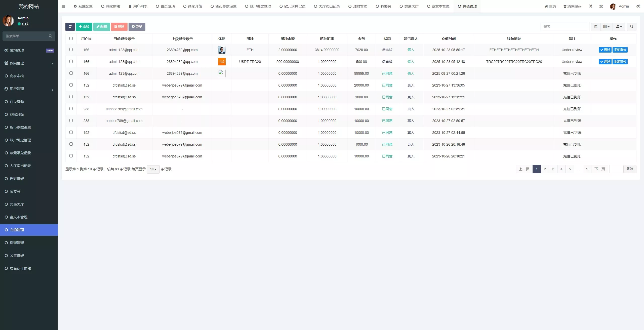Open 公告管理 in the sidebar
The width and height of the screenshot is (644, 330).
[29, 256]
